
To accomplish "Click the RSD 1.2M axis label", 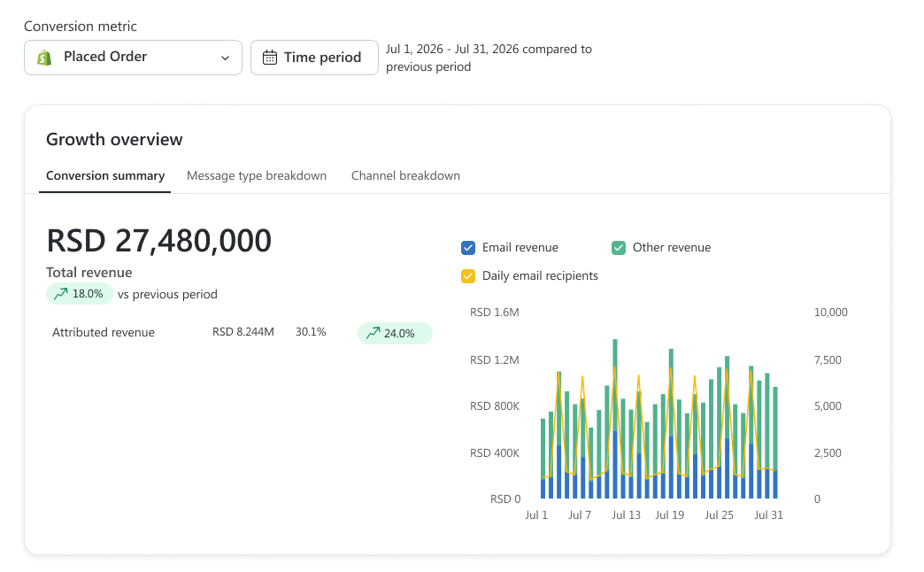I will point(495,359).
